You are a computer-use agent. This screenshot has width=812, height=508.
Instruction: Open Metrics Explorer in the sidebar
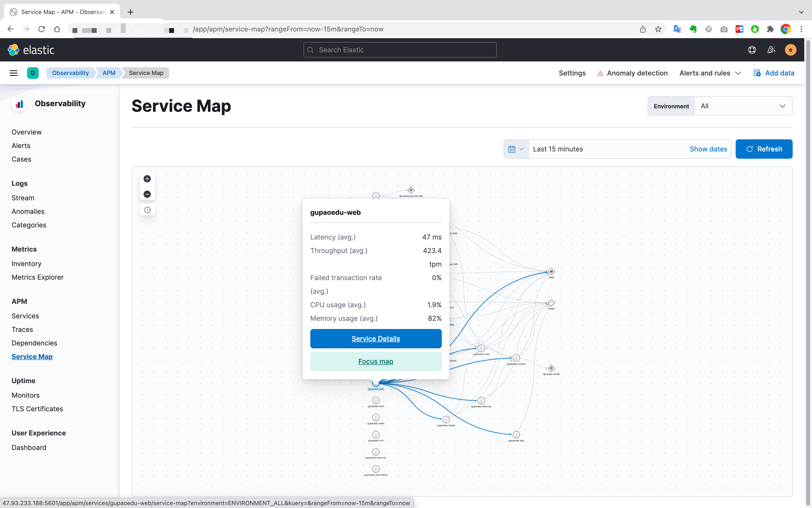click(x=38, y=277)
